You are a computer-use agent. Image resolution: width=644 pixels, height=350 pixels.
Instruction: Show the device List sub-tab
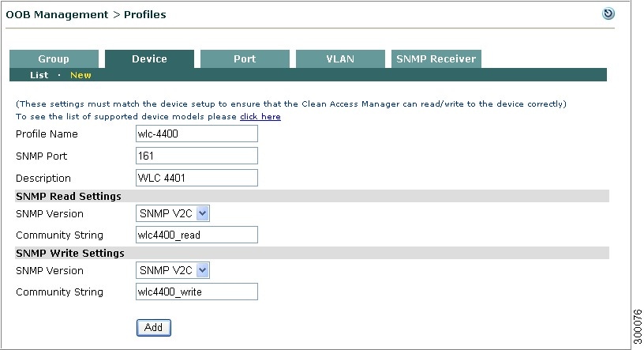pyautogui.click(x=39, y=75)
